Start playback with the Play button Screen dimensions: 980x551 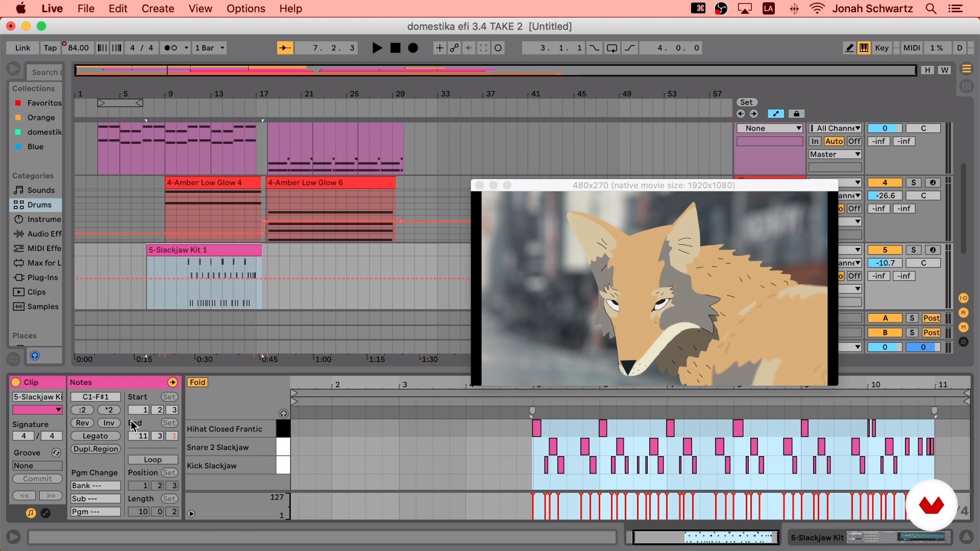(x=377, y=48)
